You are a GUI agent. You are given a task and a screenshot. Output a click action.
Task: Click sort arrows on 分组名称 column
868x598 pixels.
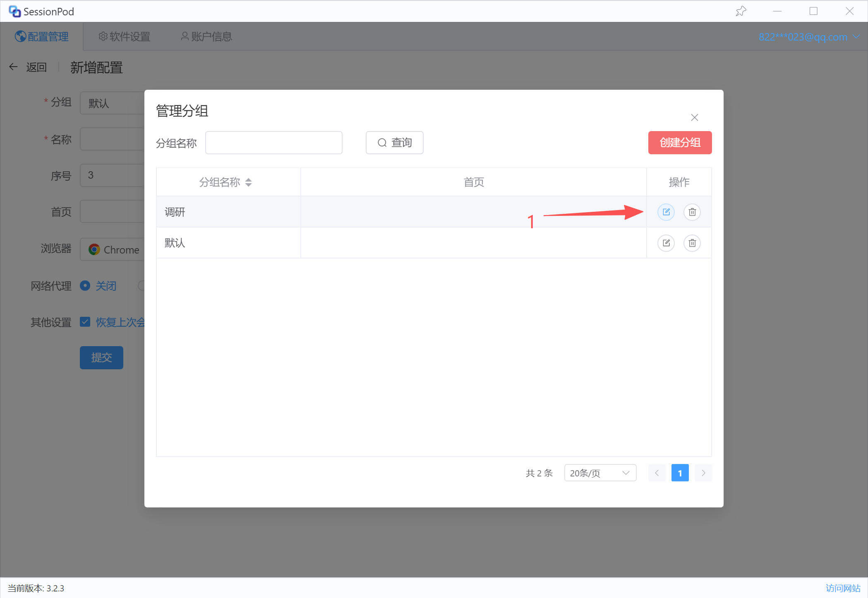[248, 182]
